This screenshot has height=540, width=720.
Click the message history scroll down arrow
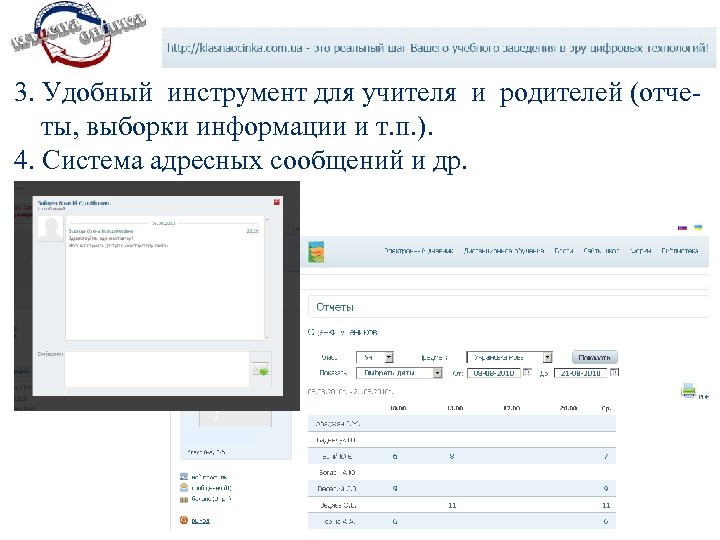point(267,338)
